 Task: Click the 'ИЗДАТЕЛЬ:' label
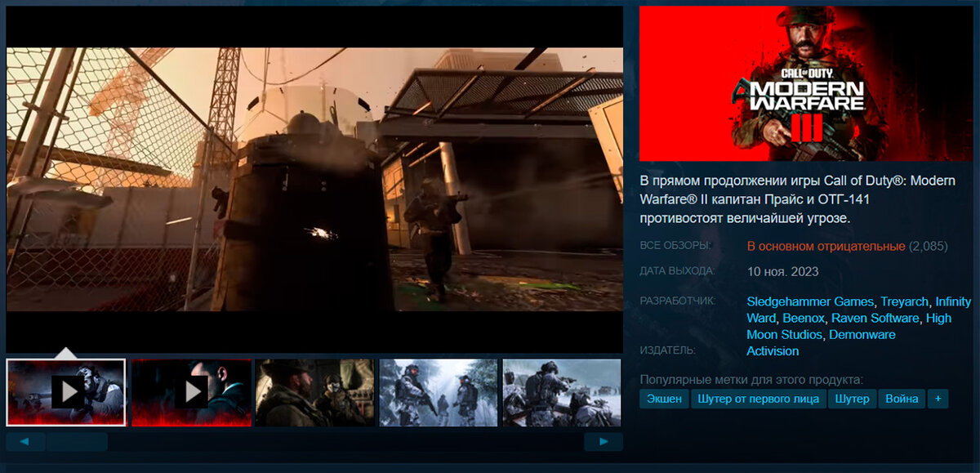point(668,350)
